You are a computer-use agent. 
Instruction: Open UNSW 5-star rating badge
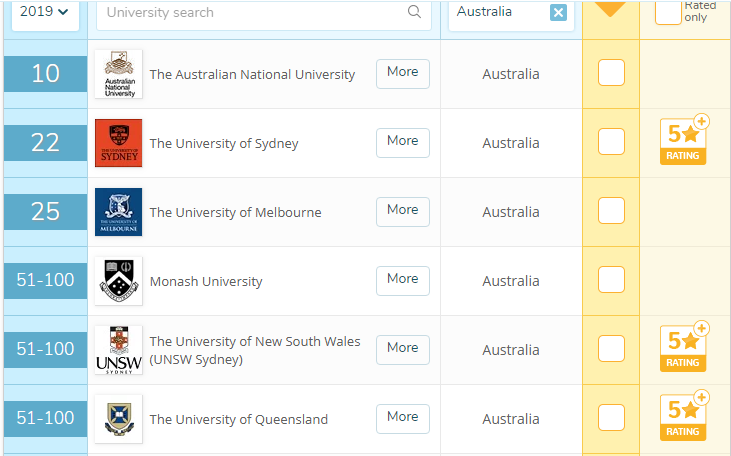(x=684, y=348)
